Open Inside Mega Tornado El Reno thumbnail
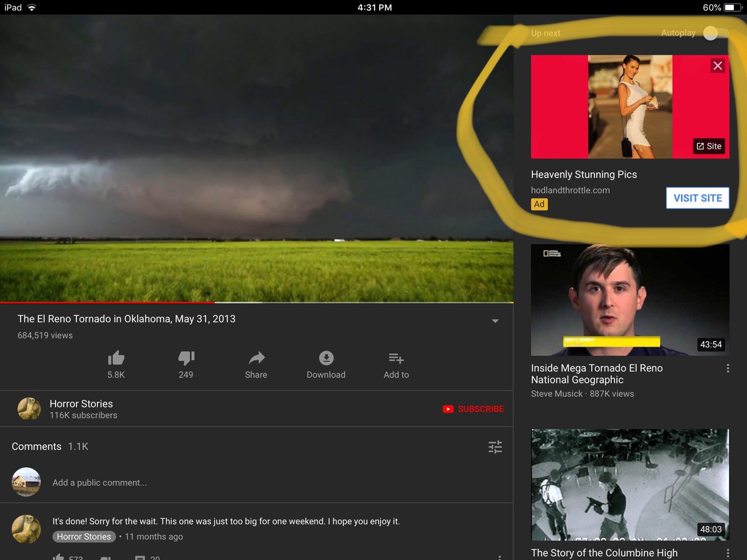 (x=630, y=300)
